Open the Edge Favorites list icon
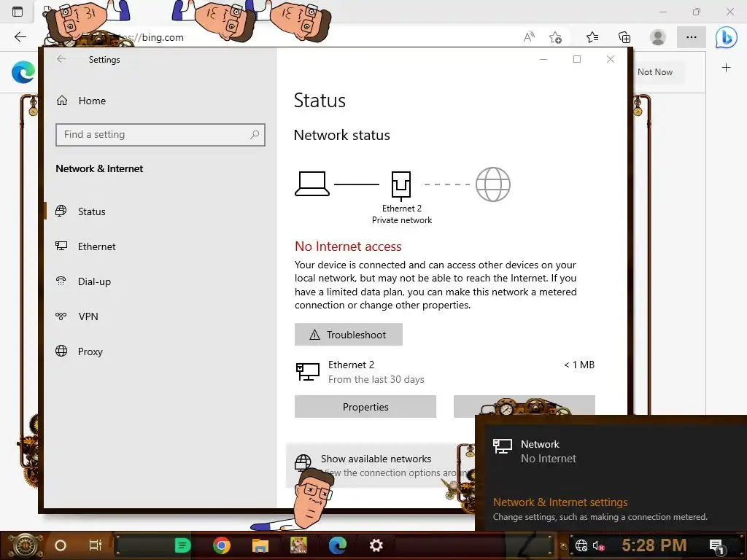Screen dimensions: 747x560 tap(592, 37)
